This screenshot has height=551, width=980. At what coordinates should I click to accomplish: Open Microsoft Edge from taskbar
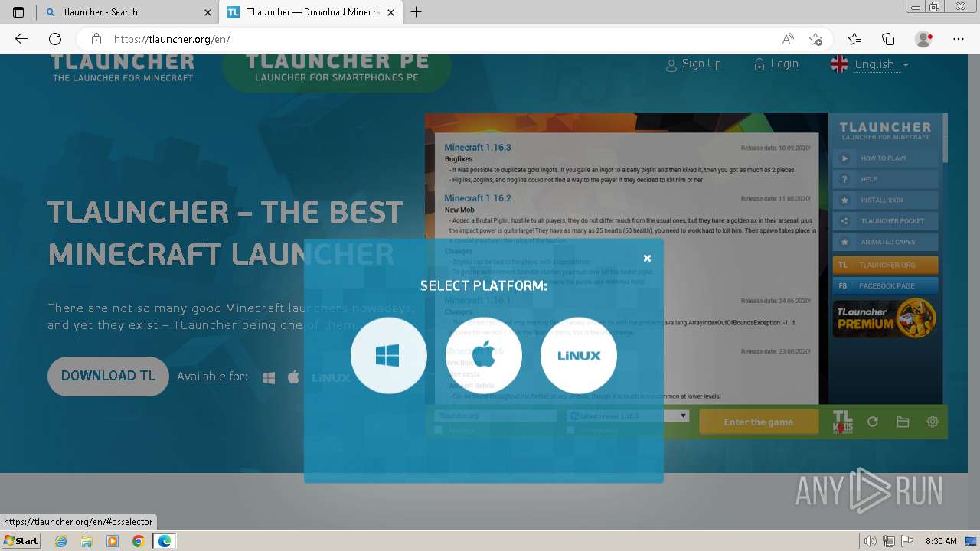coord(164,541)
